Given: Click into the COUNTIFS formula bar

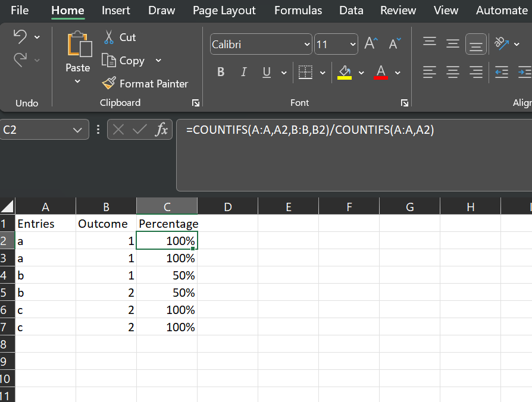Looking at the screenshot, I should point(354,155).
